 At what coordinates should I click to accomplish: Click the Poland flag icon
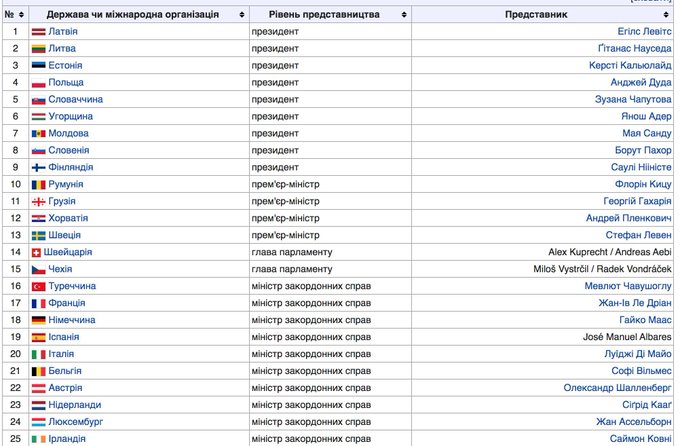[39, 83]
